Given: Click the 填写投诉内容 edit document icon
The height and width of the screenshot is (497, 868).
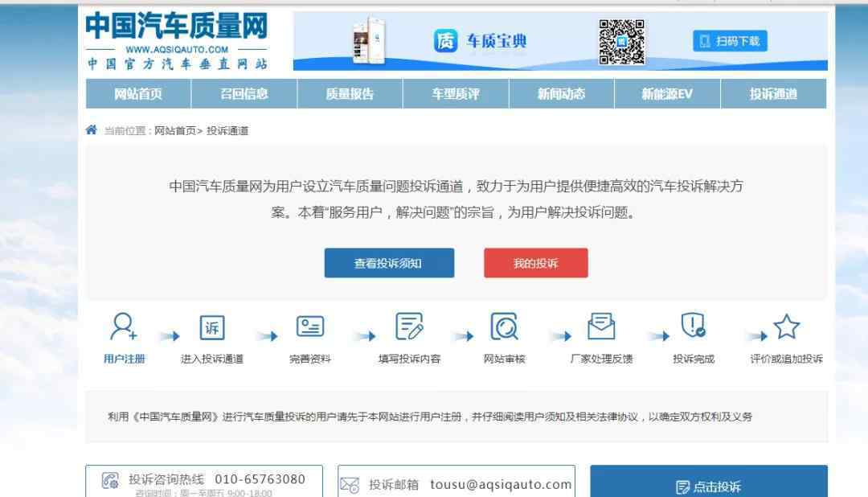Looking at the screenshot, I should (x=410, y=326).
